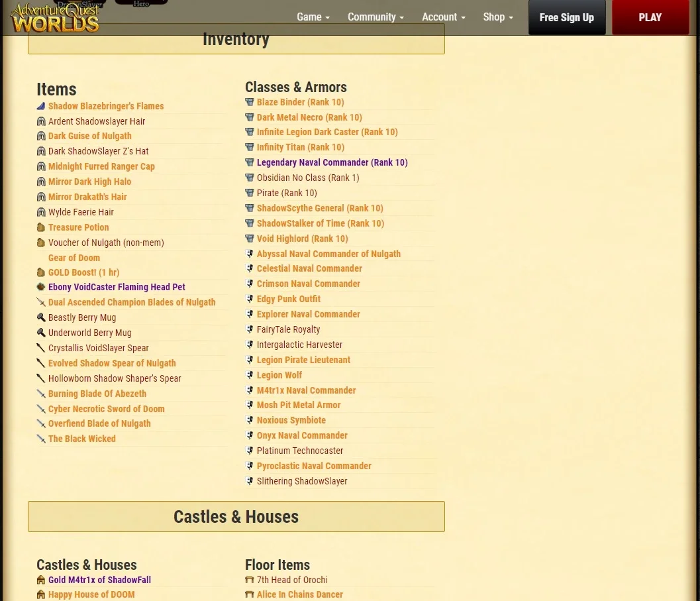Image resolution: width=700 pixels, height=601 pixels.
Task: Open the Mirror Drakath's Hair link
Action: [87, 197]
